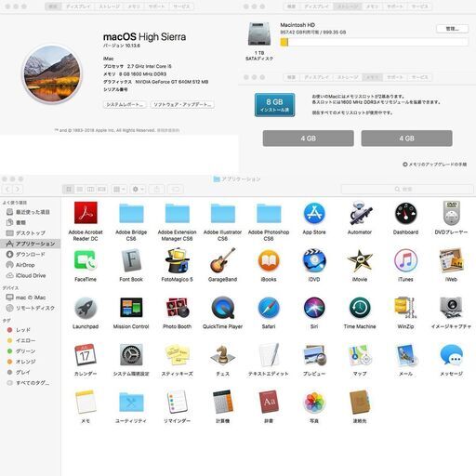
Task: Select ストレージ tab in the Macintosh HD window
Action: click(x=348, y=7)
